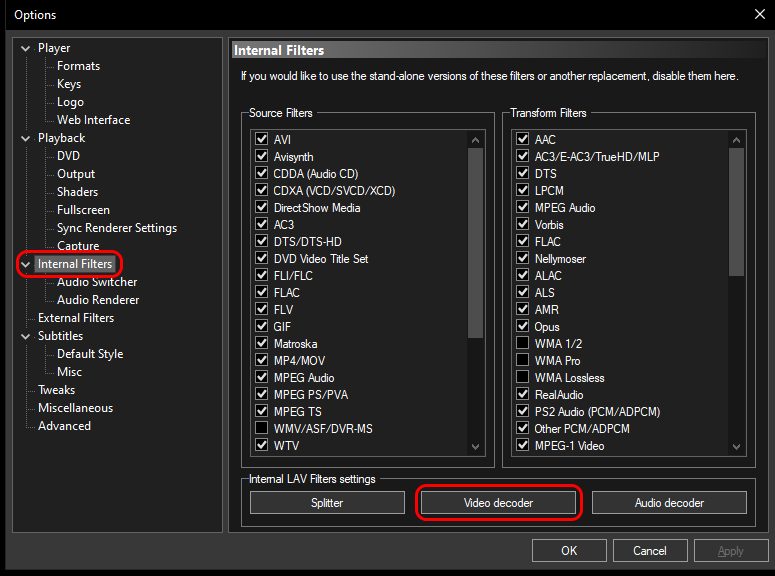
Task: Uncheck the AAC transform filter
Action: 522,139
